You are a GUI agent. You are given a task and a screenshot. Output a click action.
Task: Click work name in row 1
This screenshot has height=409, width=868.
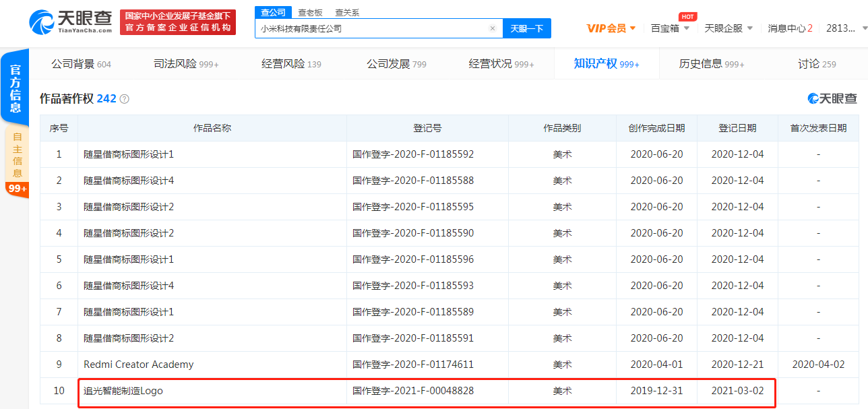(x=129, y=154)
